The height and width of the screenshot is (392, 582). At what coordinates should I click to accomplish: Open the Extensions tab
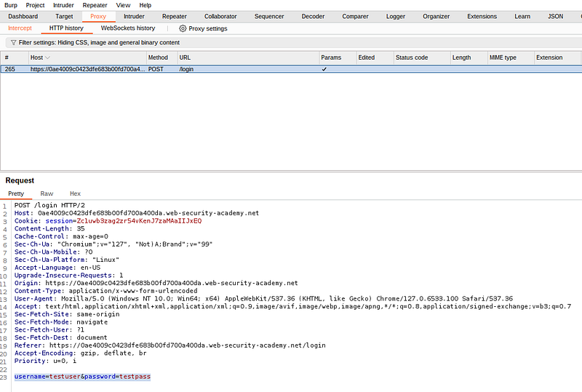click(482, 16)
